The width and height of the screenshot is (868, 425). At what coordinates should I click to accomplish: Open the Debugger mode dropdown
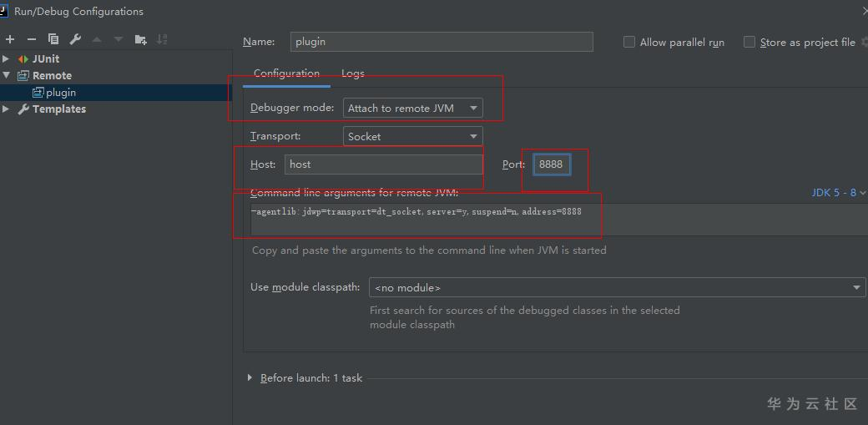(412, 108)
